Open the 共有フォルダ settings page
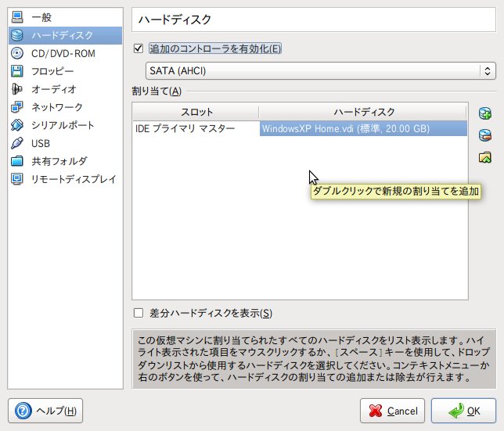504x431 pixels. point(65,161)
